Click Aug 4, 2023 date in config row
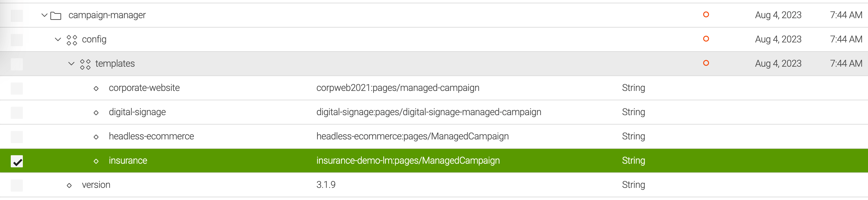Image resolution: width=868 pixels, height=200 pixels. point(778,39)
